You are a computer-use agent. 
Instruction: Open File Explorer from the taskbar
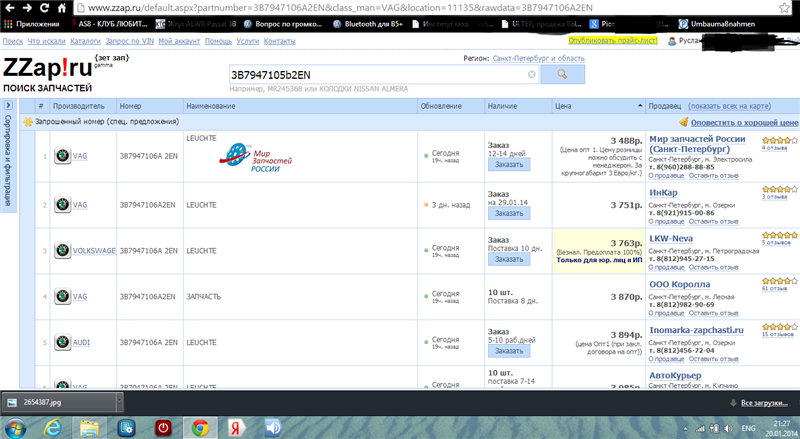click(x=89, y=428)
